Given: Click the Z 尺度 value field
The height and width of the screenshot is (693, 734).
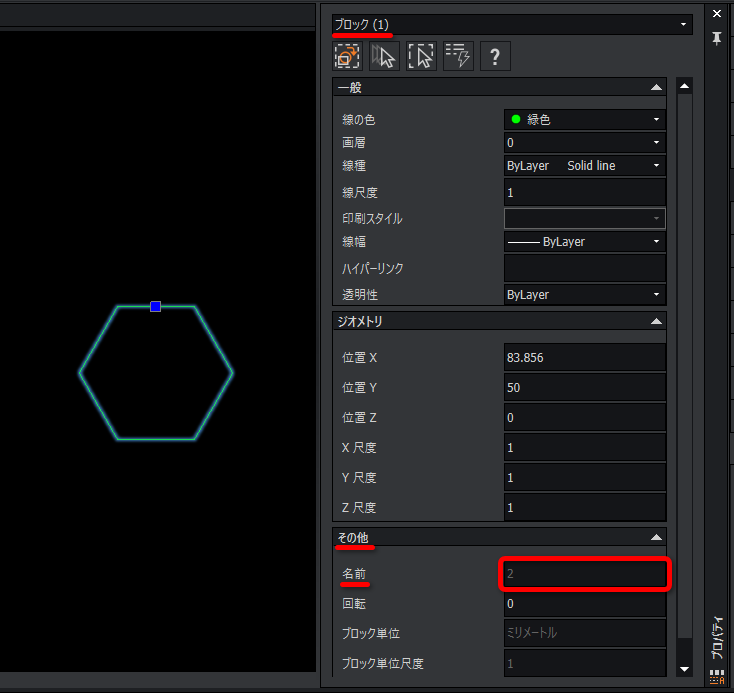Looking at the screenshot, I should 585,507.
